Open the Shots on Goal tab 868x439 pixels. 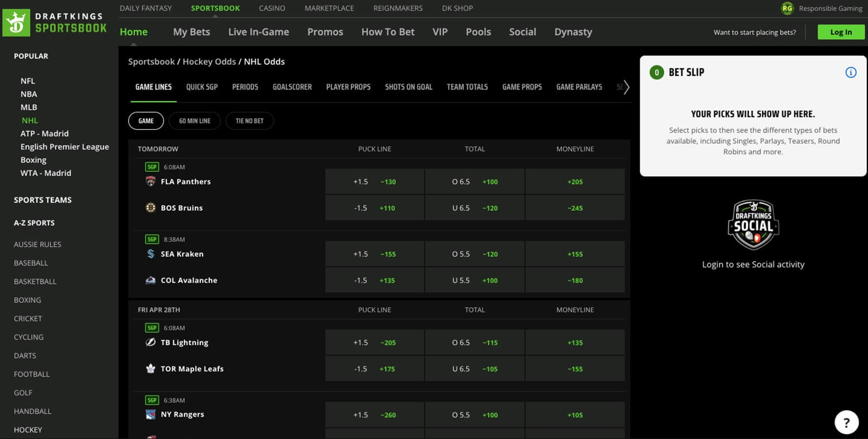pyautogui.click(x=409, y=87)
